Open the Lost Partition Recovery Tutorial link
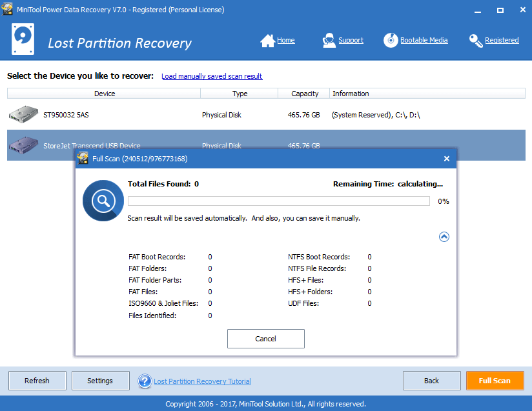 pos(201,381)
